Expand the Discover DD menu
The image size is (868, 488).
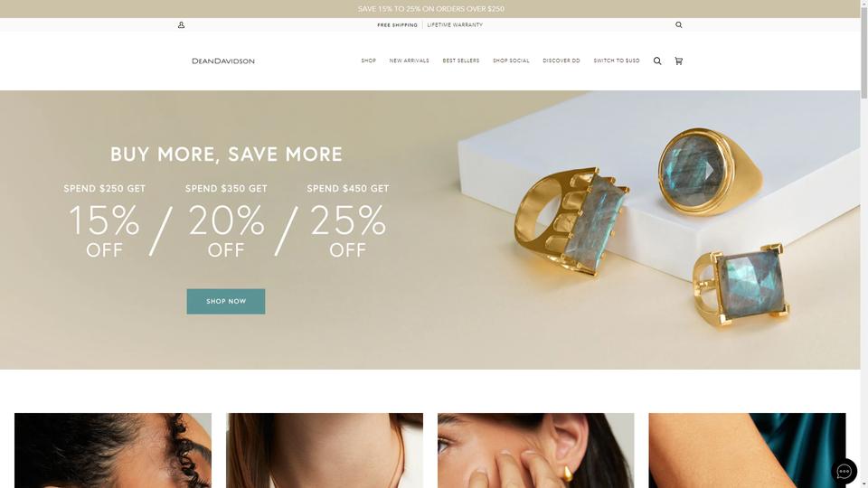point(561,61)
